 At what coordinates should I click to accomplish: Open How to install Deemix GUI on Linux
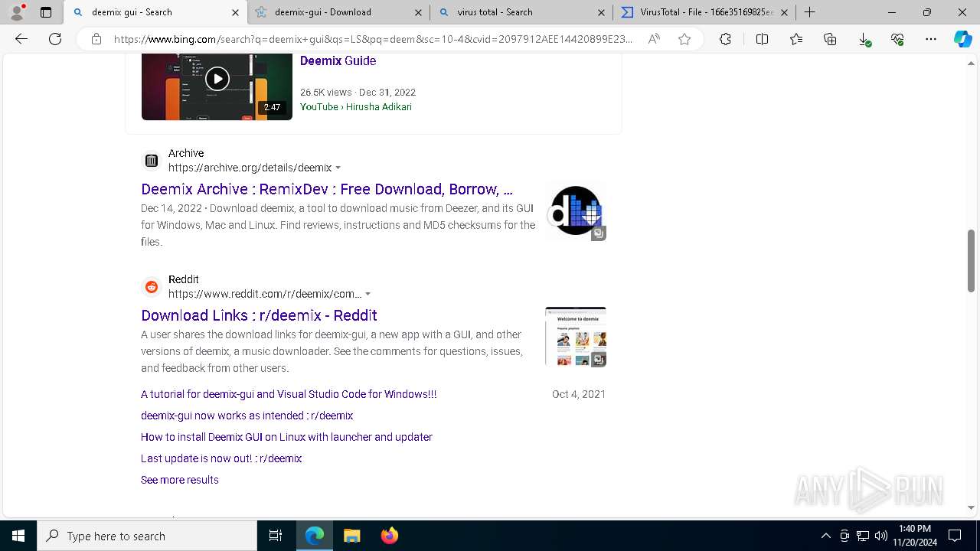[x=286, y=437]
